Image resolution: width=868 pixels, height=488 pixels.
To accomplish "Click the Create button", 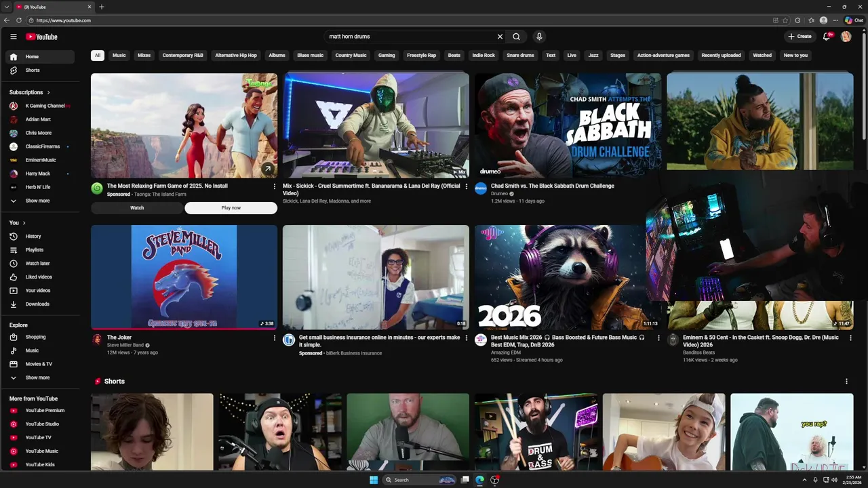I will 800,37.
